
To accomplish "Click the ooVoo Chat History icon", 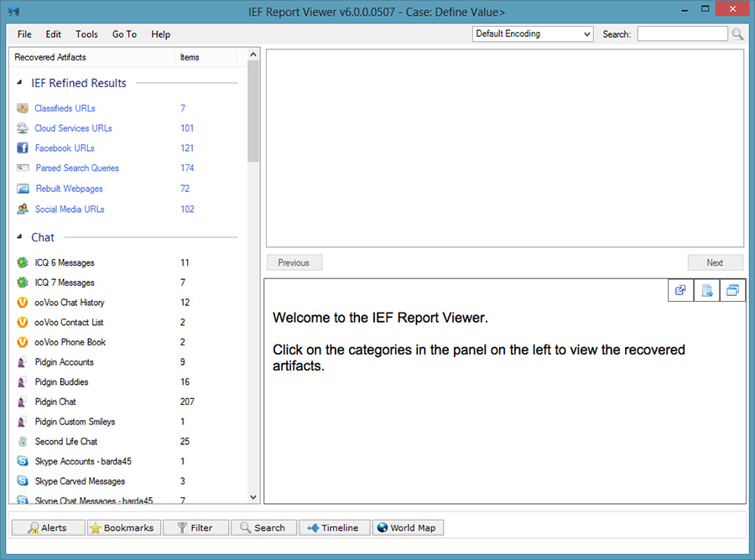I will click(x=22, y=303).
